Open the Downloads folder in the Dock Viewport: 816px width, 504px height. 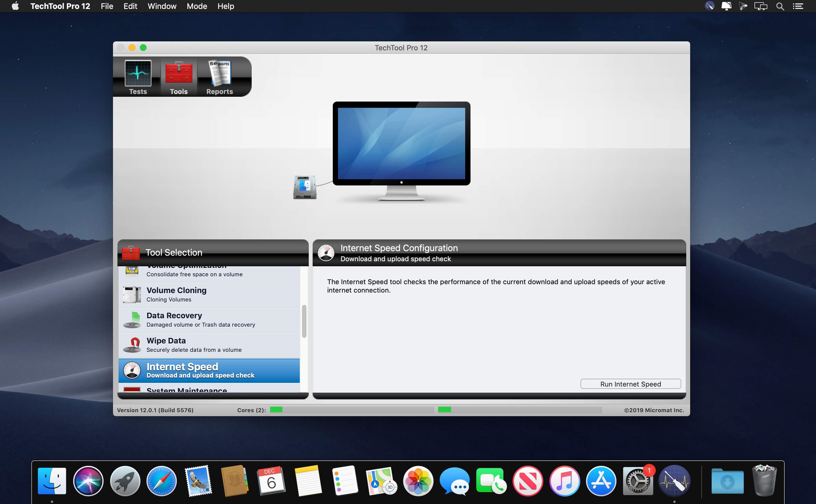[x=727, y=481]
